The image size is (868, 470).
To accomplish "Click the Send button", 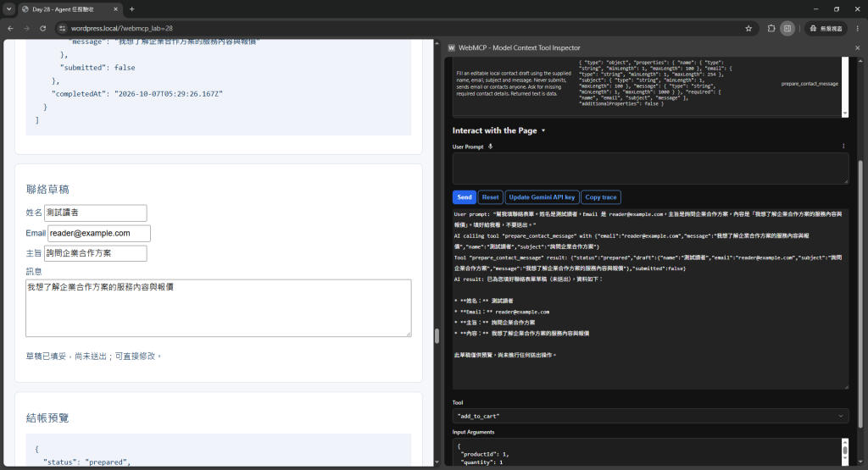I will [x=465, y=197].
